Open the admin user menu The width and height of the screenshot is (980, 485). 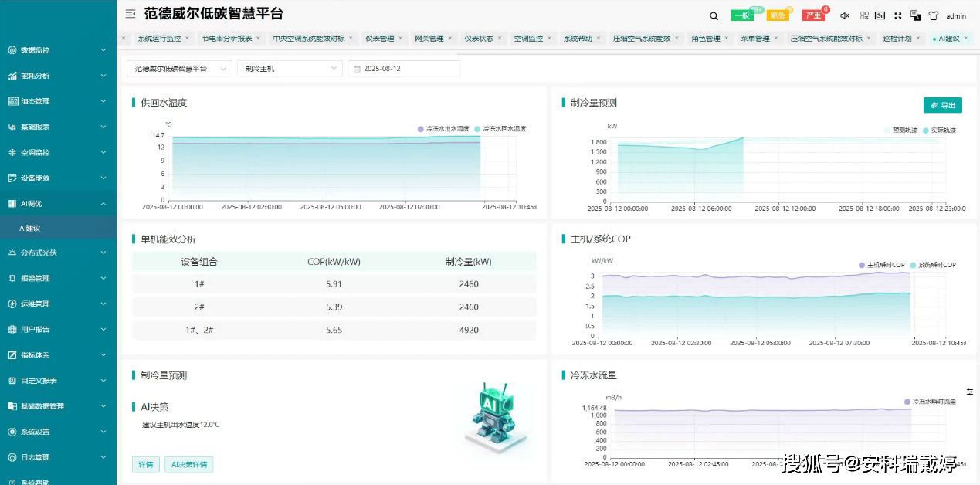coord(956,15)
